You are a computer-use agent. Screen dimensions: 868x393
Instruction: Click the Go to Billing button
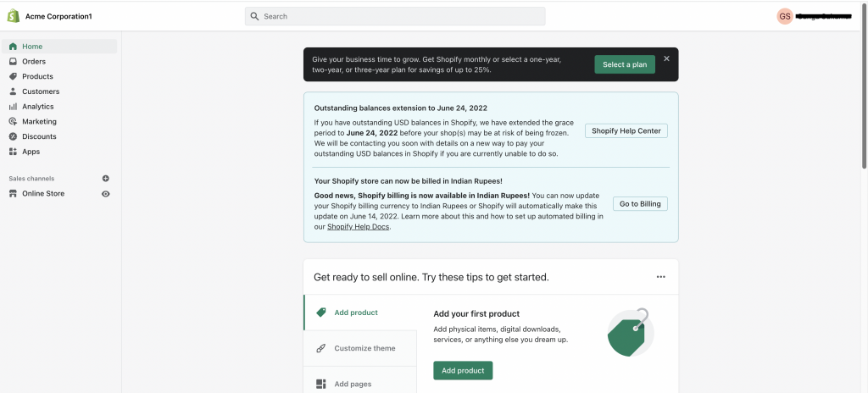tap(640, 203)
